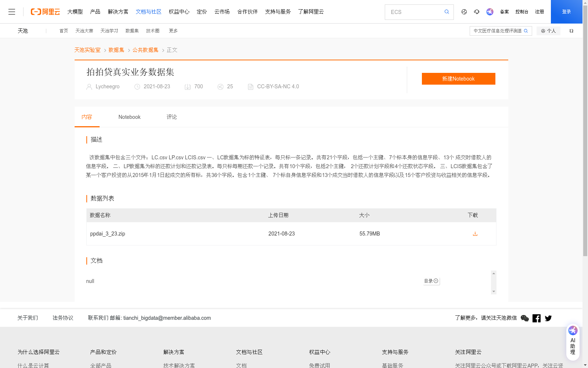Switch to the 评论 tab
The width and height of the screenshot is (588, 368).
(172, 117)
